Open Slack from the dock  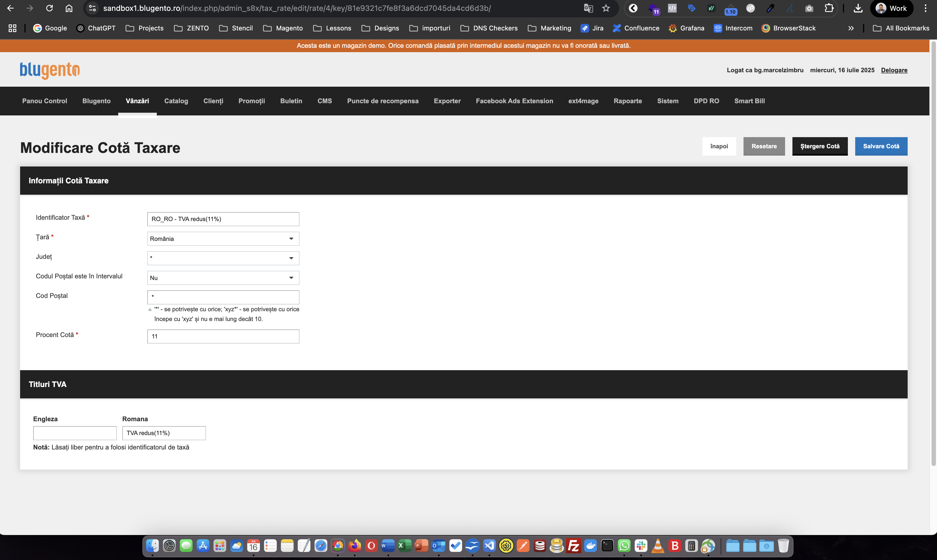click(641, 546)
